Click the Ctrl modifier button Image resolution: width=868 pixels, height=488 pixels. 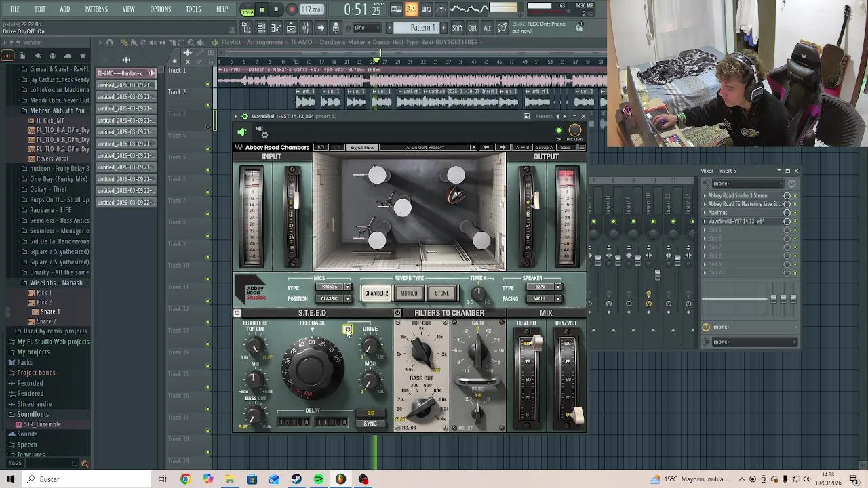pos(473,28)
